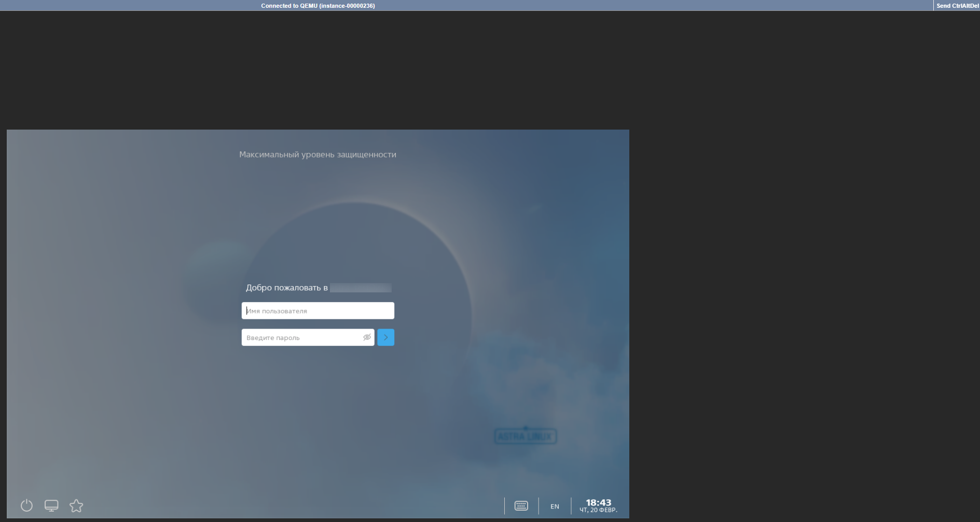This screenshot has width=980, height=522.
Task: Click the 18:43 clock display
Action: pyautogui.click(x=598, y=502)
